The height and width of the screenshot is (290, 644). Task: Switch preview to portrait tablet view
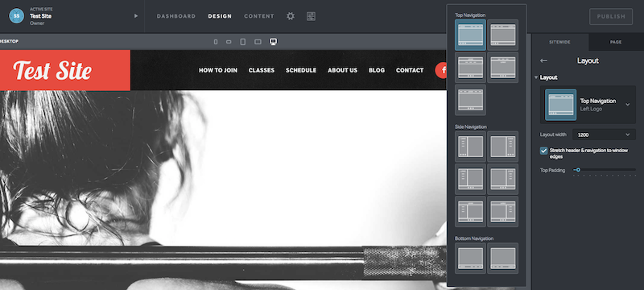243,42
